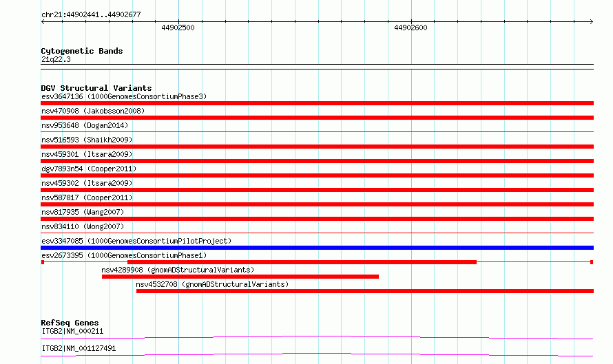Click the ITGB2|NM_000211 gene label
Image resolution: width=613 pixels, height=364 pixels.
(x=72, y=331)
